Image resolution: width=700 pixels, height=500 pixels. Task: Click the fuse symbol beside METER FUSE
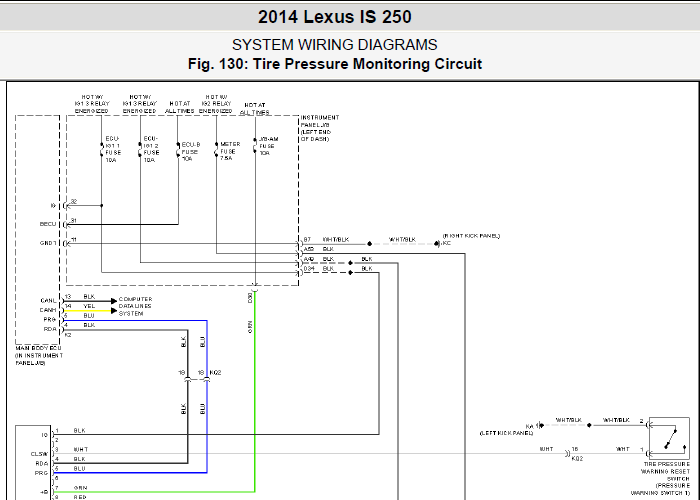click(217, 151)
